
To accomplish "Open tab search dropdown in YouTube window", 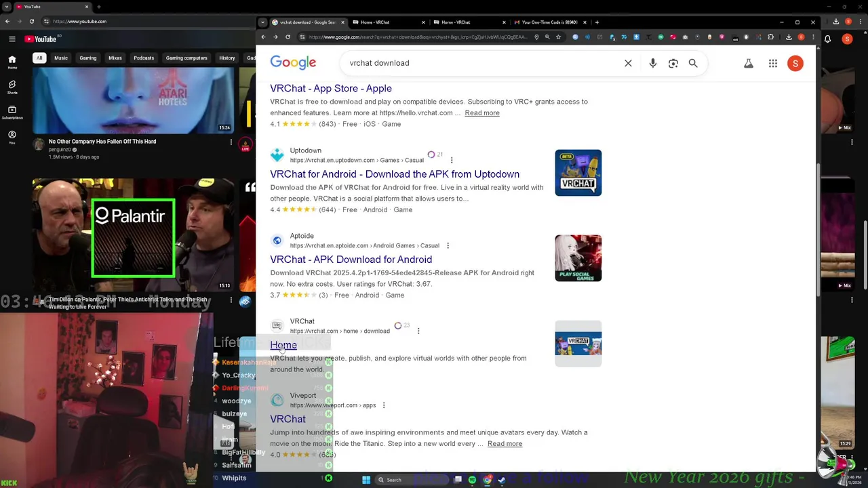I will click(x=7, y=7).
